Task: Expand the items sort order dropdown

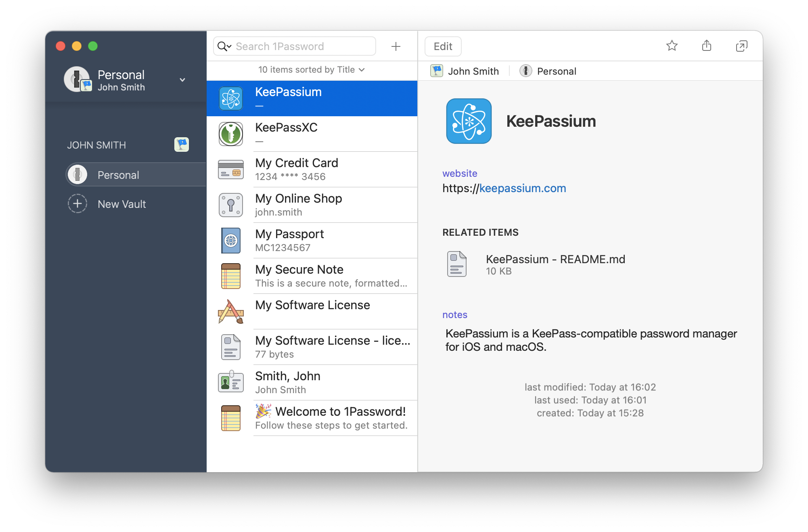Action: 312,70
